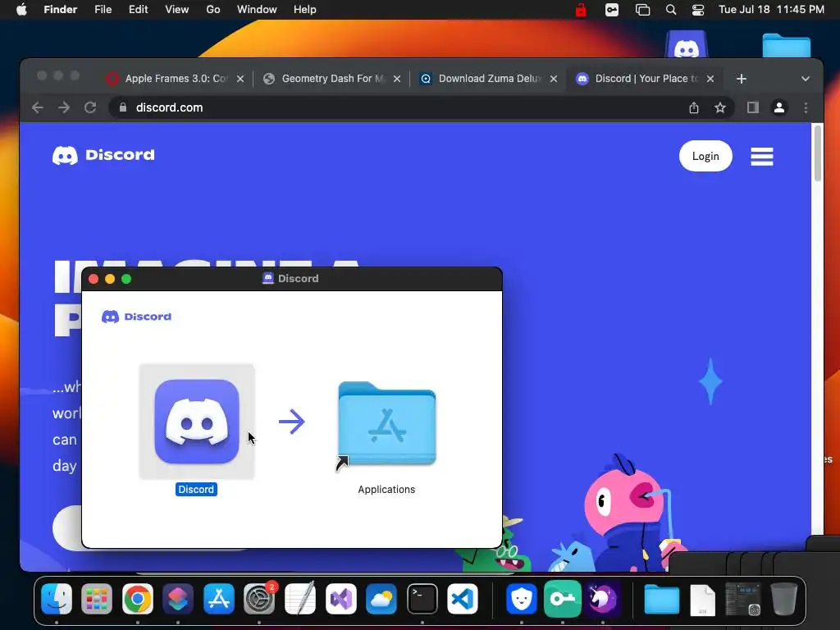
Task: Open the Help menu
Action: tap(305, 10)
